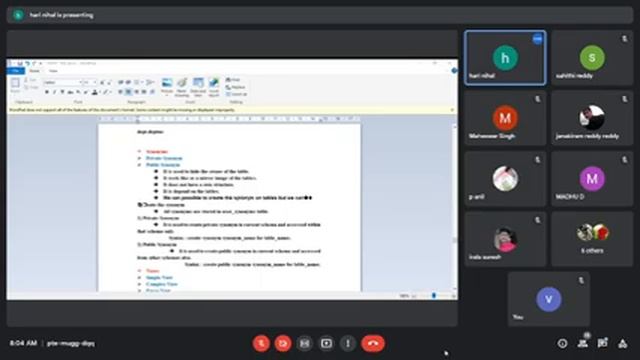Click Select all in Editing group
Screen dimensions: 640x360
point(236,94)
